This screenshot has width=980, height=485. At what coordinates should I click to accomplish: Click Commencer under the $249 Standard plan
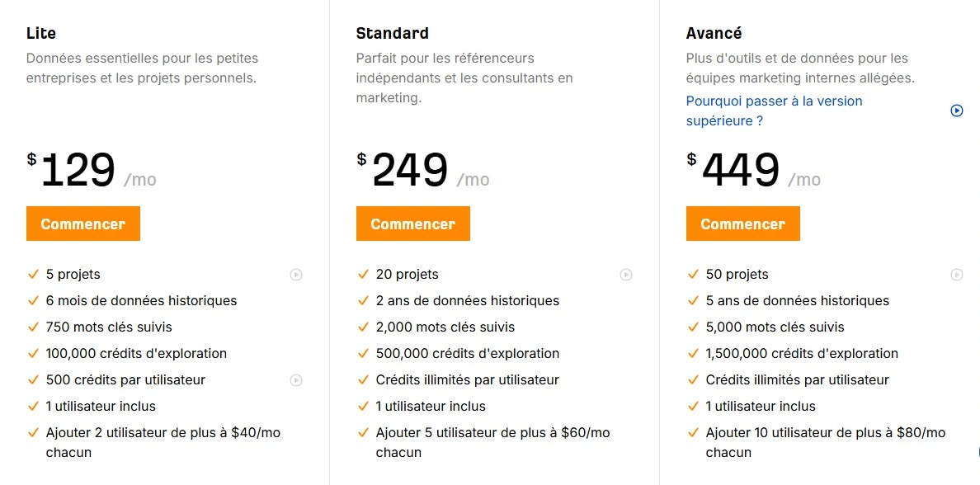pos(413,224)
